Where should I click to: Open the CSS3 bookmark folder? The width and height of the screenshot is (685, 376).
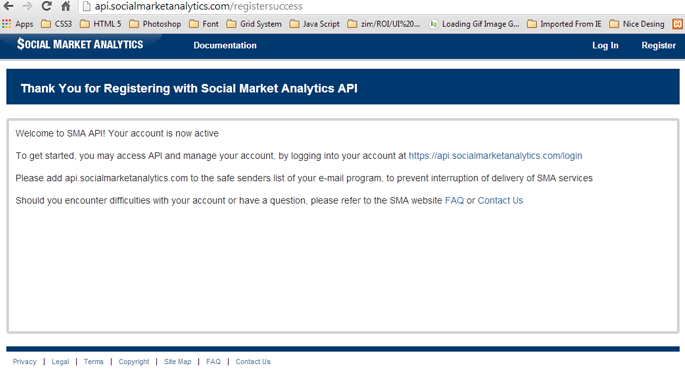coord(56,24)
